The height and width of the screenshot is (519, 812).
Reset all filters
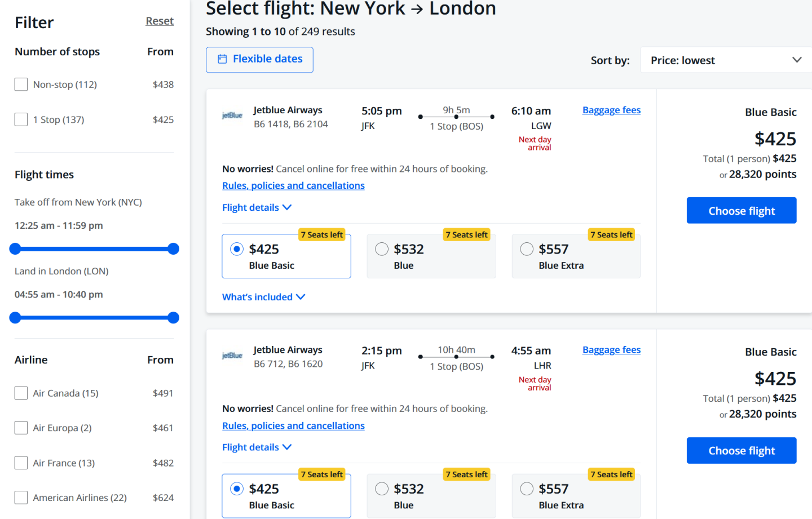pos(160,21)
